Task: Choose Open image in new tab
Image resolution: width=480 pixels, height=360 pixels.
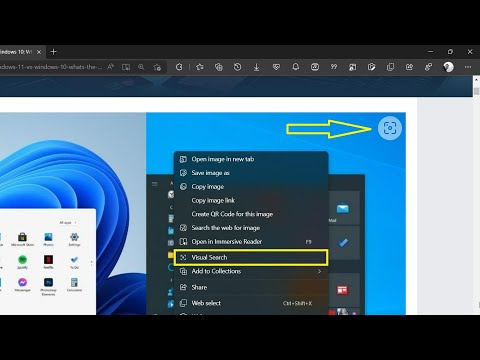Action: click(x=251, y=159)
